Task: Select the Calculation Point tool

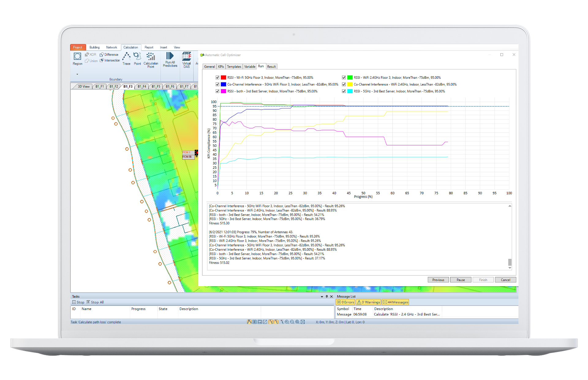Action: [x=151, y=60]
